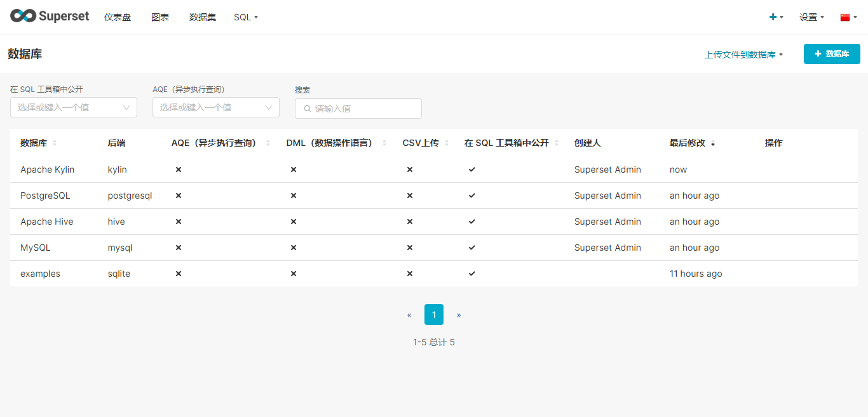The image size is (868, 417).
Task: Click MySQL CSV upload cross mark
Action: (410, 248)
